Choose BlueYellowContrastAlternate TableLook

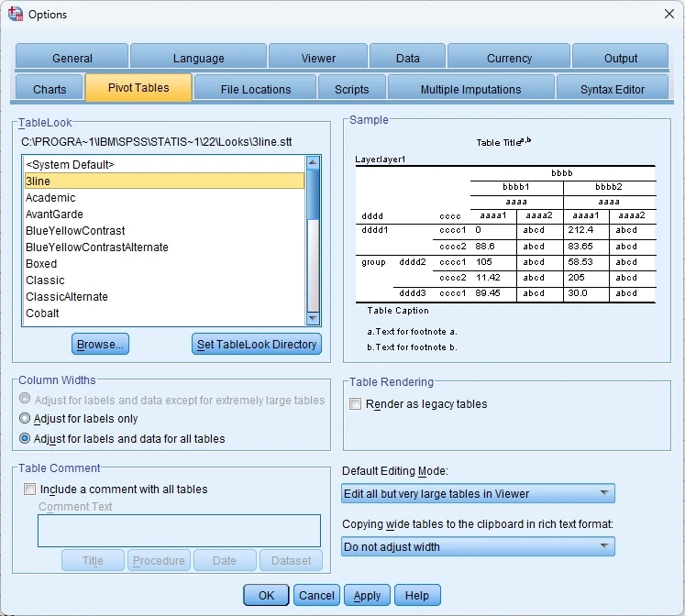tap(165, 247)
